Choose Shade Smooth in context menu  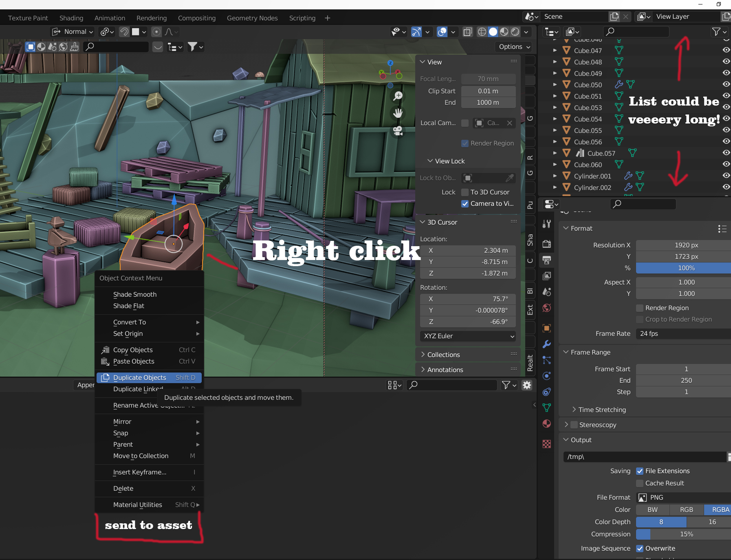pyautogui.click(x=135, y=294)
